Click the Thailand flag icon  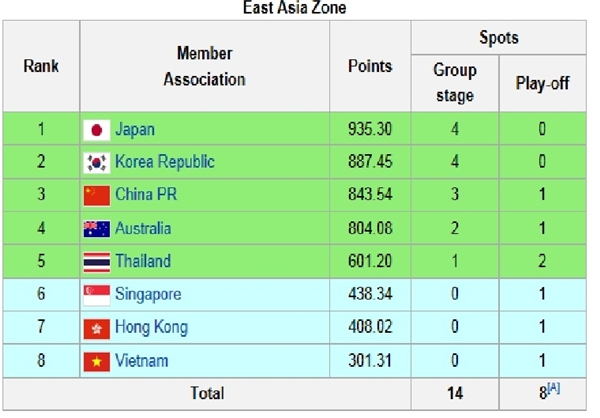(x=97, y=262)
